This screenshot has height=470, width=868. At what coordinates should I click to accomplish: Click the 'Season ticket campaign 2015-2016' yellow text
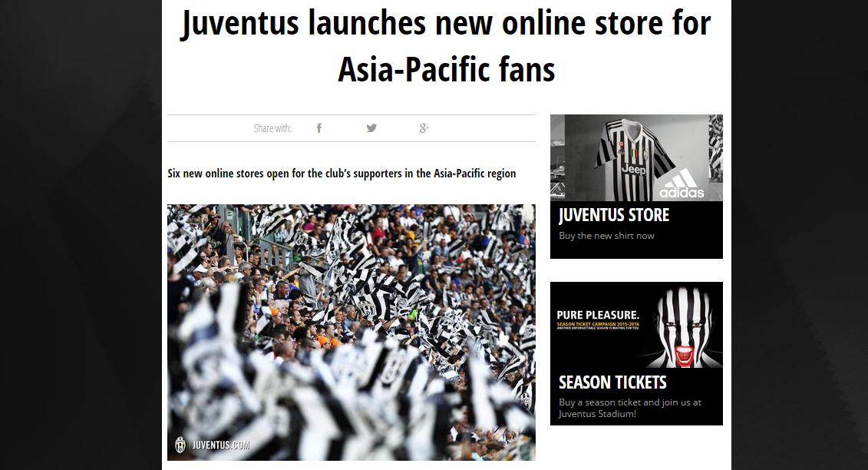point(598,324)
